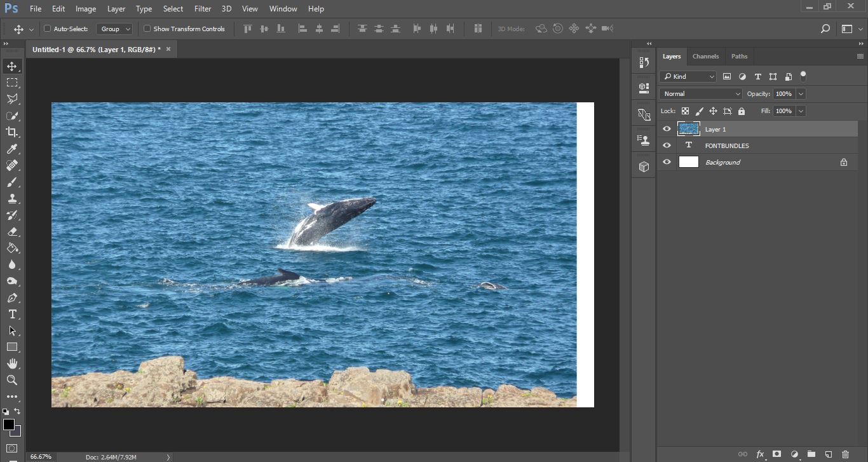The height and width of the screenshot is (462, 868).
Task: Click the create new layer icon
Action: 828,454
